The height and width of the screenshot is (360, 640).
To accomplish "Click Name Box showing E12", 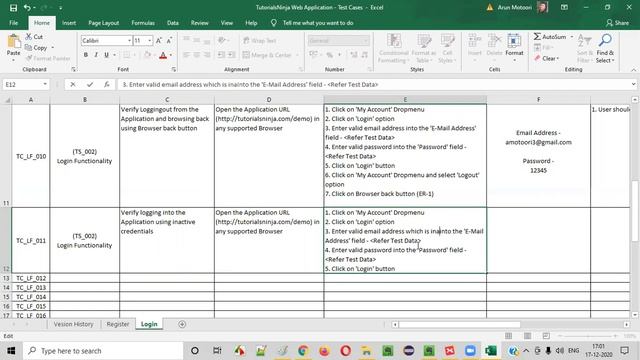I will pyautogui.click(x=23, y=84).
